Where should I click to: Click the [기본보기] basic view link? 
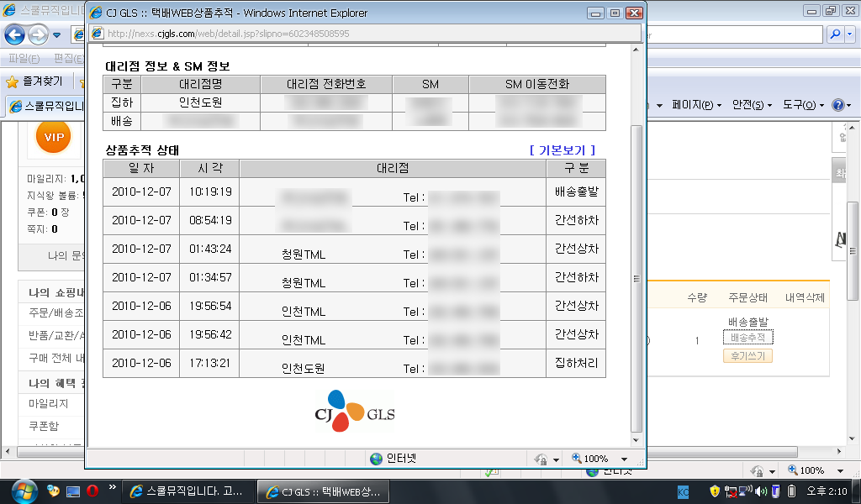[562, 150]
